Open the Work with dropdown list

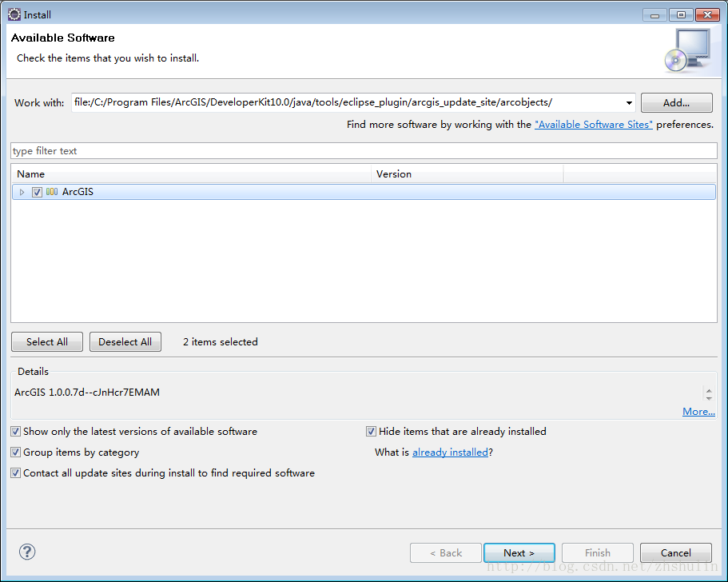[x=629, y=102]
